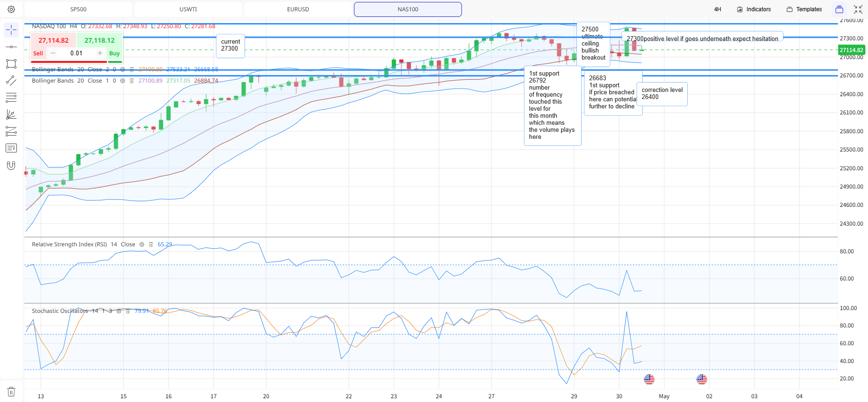The width and height of the screenshot is (868, 402).
Task: Select the '26683 1st support' annotation box
Action: [613, 92]
